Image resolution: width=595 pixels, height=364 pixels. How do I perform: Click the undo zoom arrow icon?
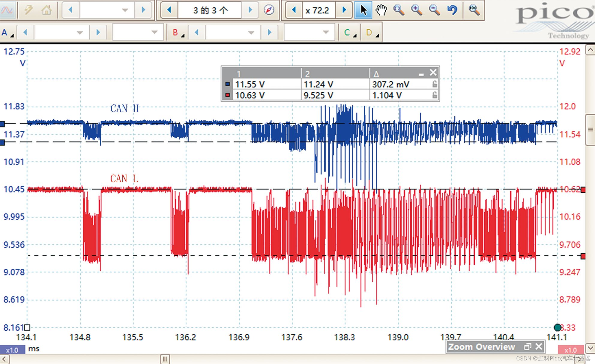click(x=452, y=10)
